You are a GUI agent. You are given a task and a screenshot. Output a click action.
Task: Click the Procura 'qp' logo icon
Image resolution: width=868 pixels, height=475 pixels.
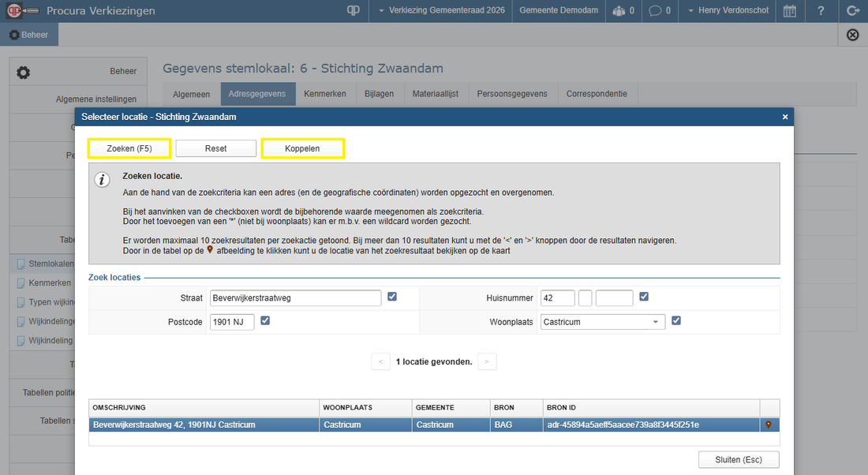point(354,11)
